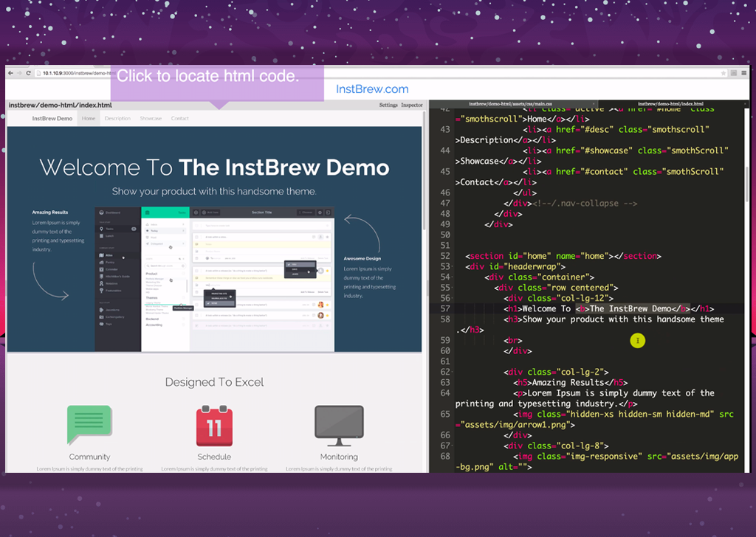Bookmark page with the star icon

(x=724, y=73)
